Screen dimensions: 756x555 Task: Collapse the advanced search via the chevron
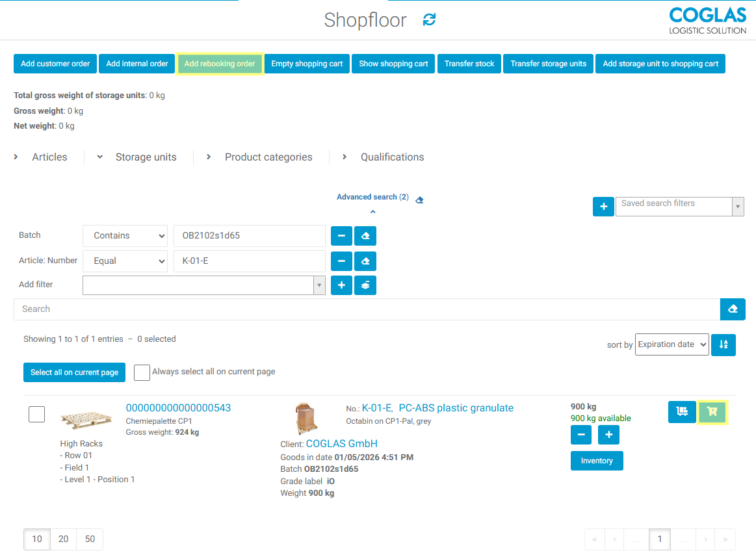[x=372, y=211]
